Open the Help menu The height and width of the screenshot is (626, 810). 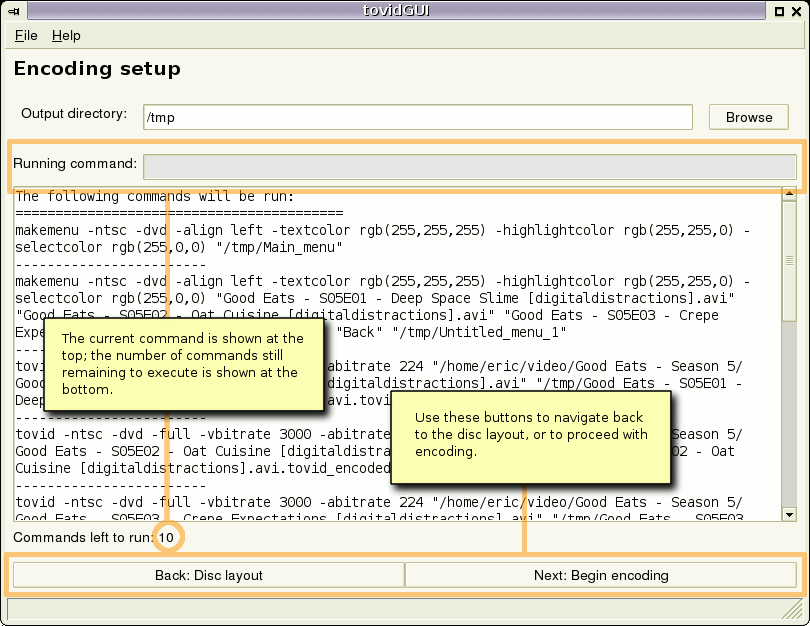coord(66,36)
